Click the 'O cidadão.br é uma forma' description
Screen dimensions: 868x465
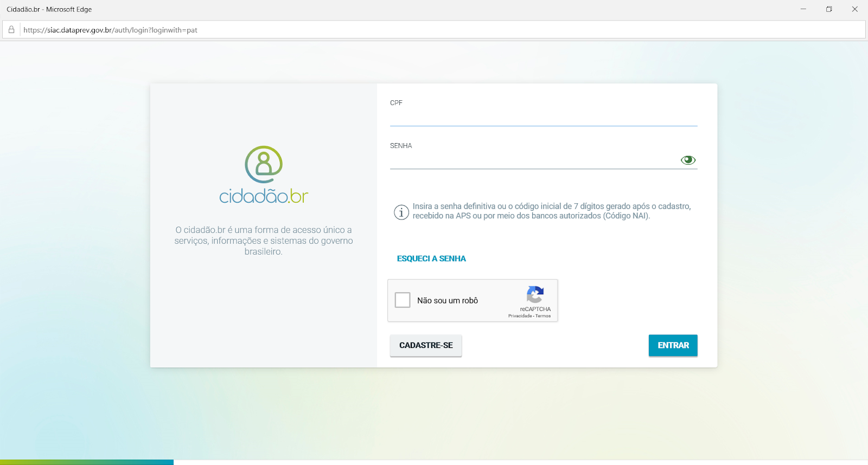264,241
